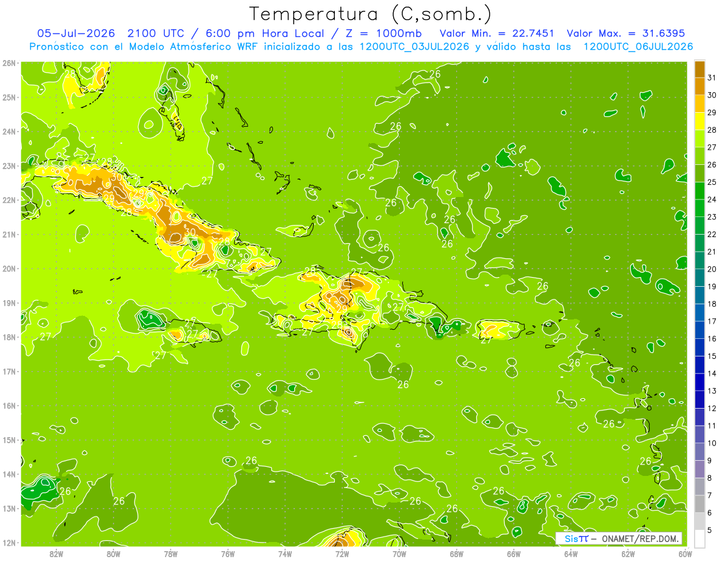
Task: Click the "12N" latitude axis label
Action: point(9,543)
